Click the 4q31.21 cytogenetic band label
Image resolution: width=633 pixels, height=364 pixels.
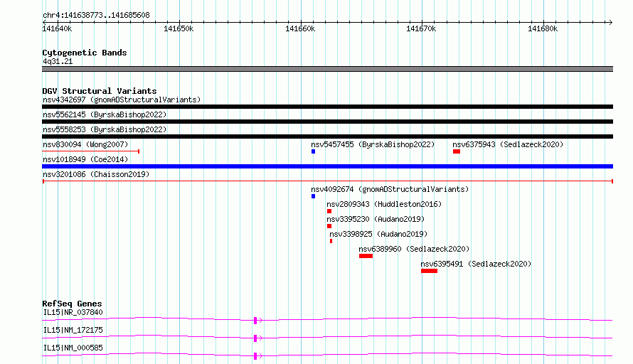tap(58, 61)
